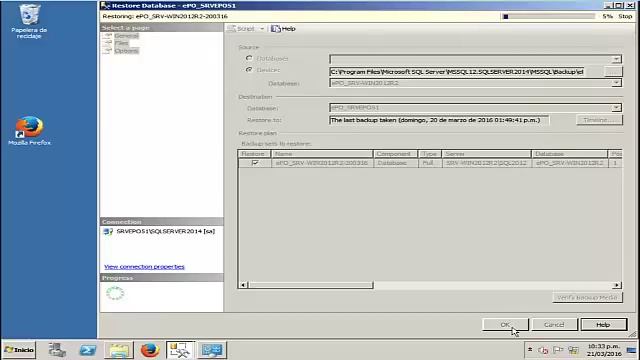Select the Options page
Screen dimensions: 640x360
click(x=126, y=51)
